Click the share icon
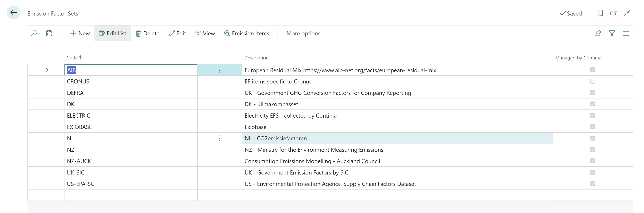 click(x=598, y=33)
